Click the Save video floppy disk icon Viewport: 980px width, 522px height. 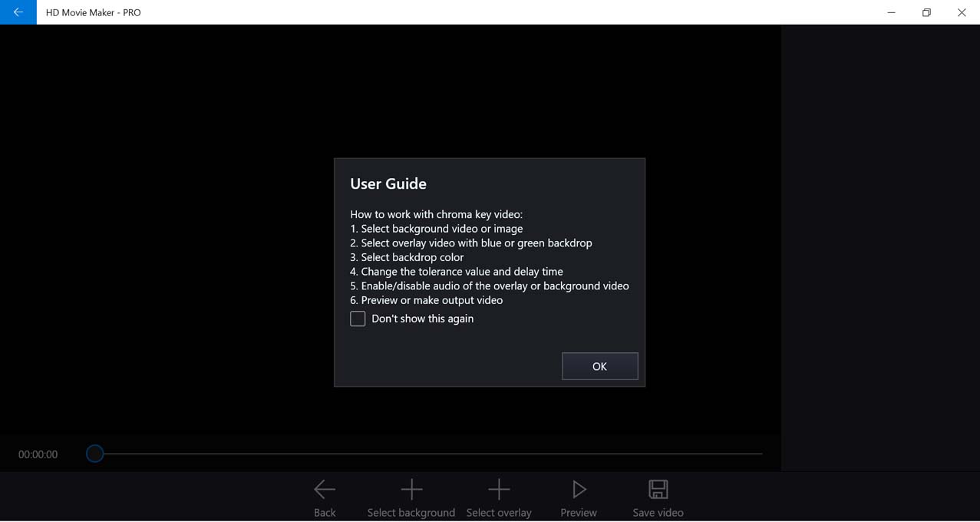pyautogui.click(x=658, y=489)
